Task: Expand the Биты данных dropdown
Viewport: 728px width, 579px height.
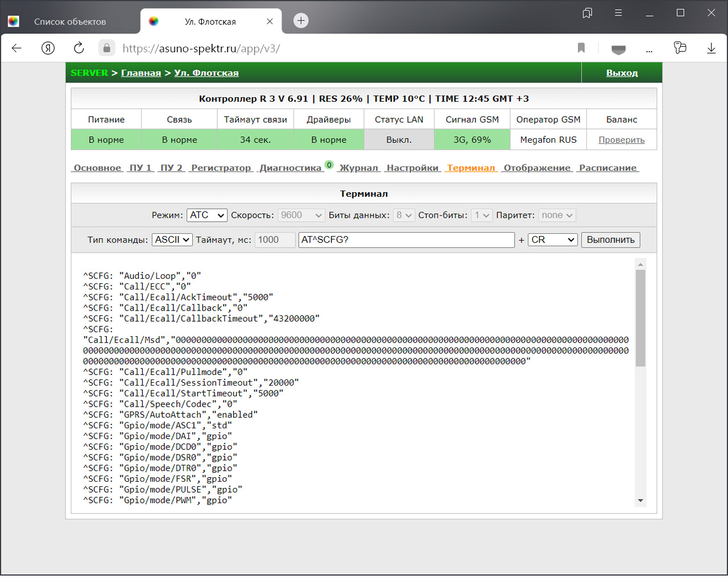Action: coord(404,215)
